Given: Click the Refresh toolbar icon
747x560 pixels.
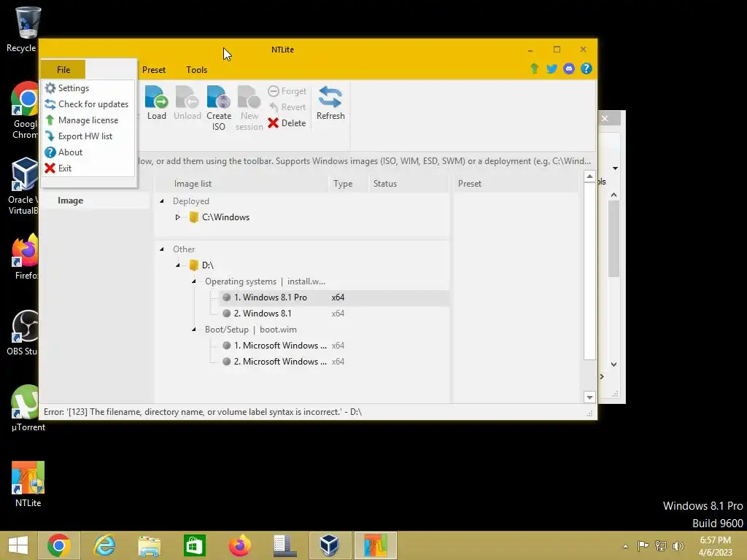Looking at the screenshot, I should pyautogui.click(x=330, y=103).
